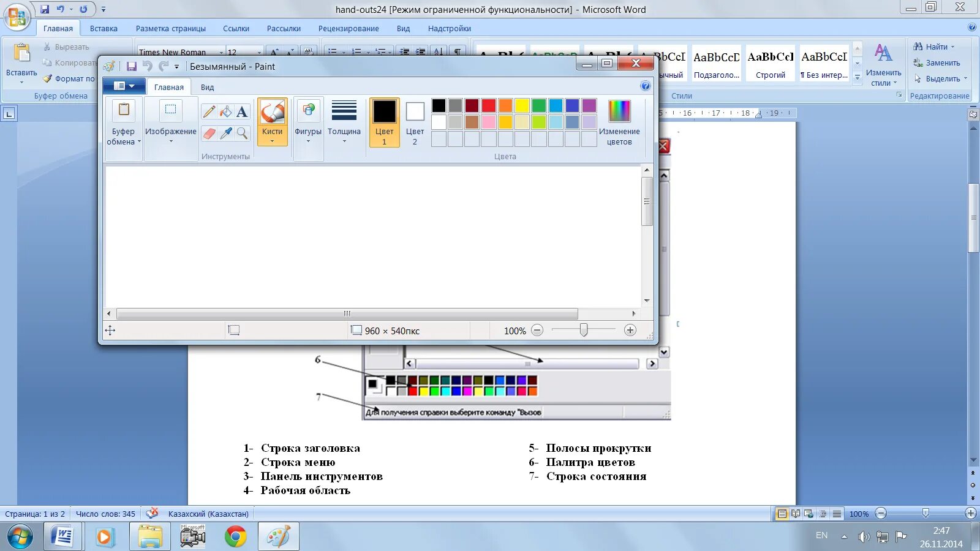Apply the Строгий style in Word gallery

(771, 63)
